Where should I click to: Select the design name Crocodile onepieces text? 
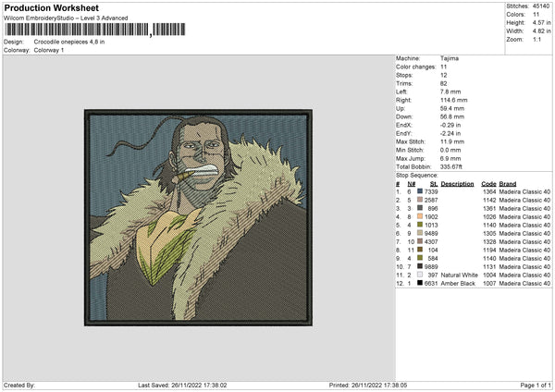[69, 42]
